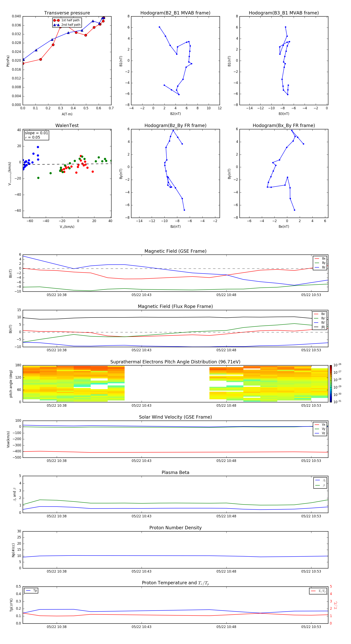Click the 'slope = 0.01' annotation
This screenshot has width=351, height=644.
36,133
